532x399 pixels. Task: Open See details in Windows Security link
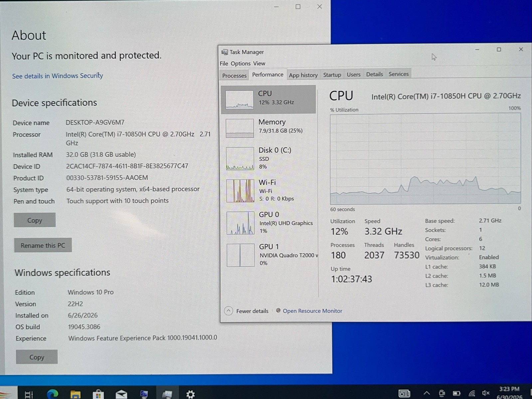pos(58,76)
